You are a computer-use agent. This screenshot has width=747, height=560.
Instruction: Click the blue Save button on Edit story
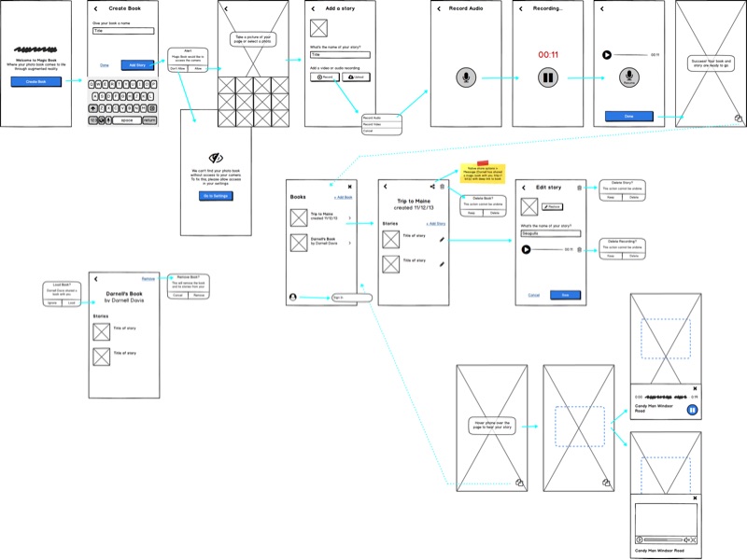565,295
